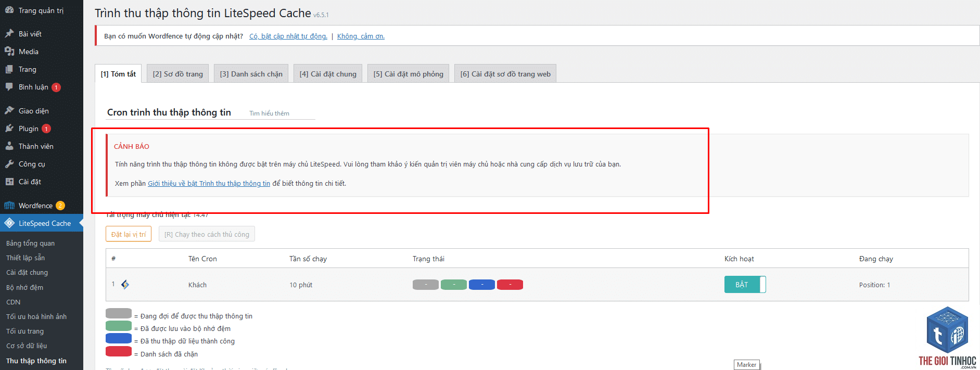980x370 pixels.
Task: Open the [6] Cài đặt sơ đồ trang web tab
Action: [505, 74]
